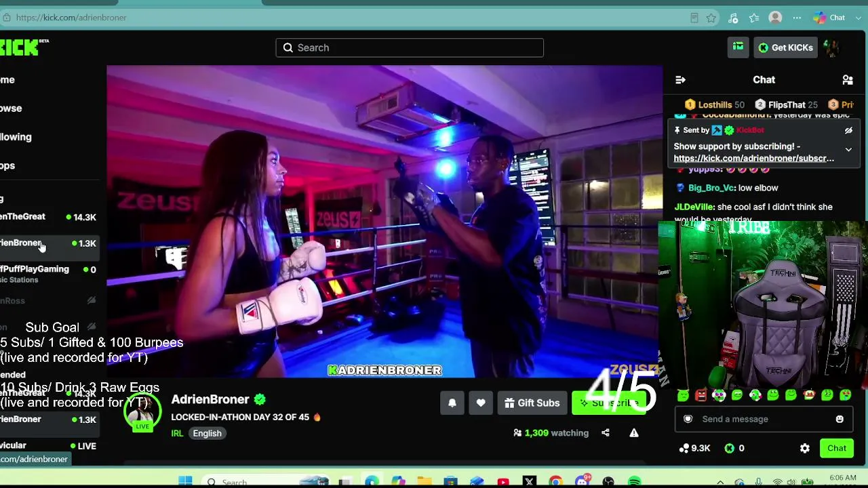This screenshot has height=488, width=868.
Task: Expand the pinned message chevron
Action: pos(848,150)
